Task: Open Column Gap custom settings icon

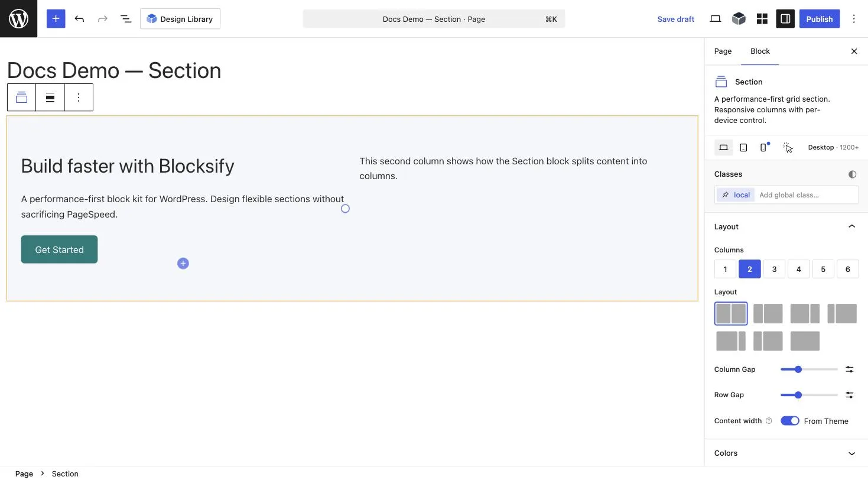Action: point(849,369)
